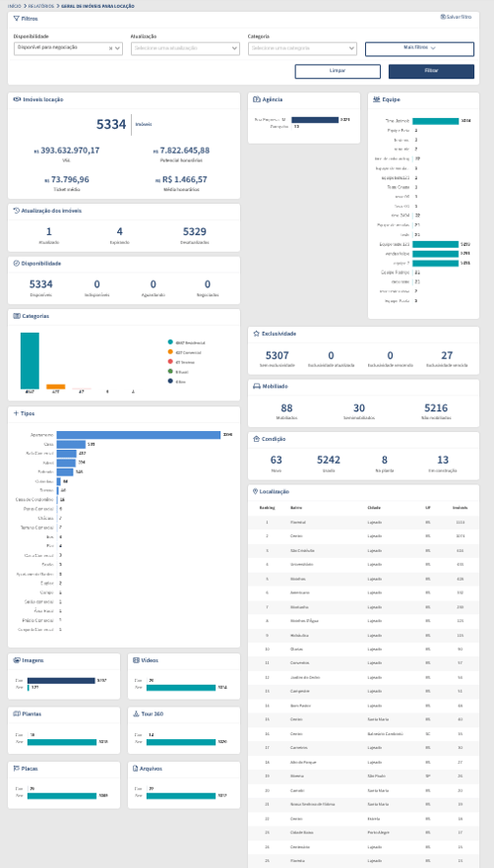494x868 pixels.
Task: Click the Exclusividade star icon
Action: click(x=256, y=334)
